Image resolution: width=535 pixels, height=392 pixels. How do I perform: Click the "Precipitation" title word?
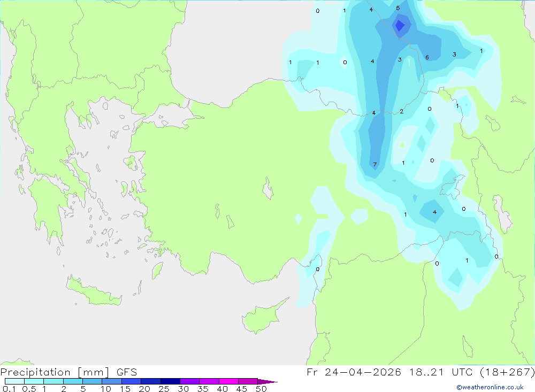coord(35,372)
